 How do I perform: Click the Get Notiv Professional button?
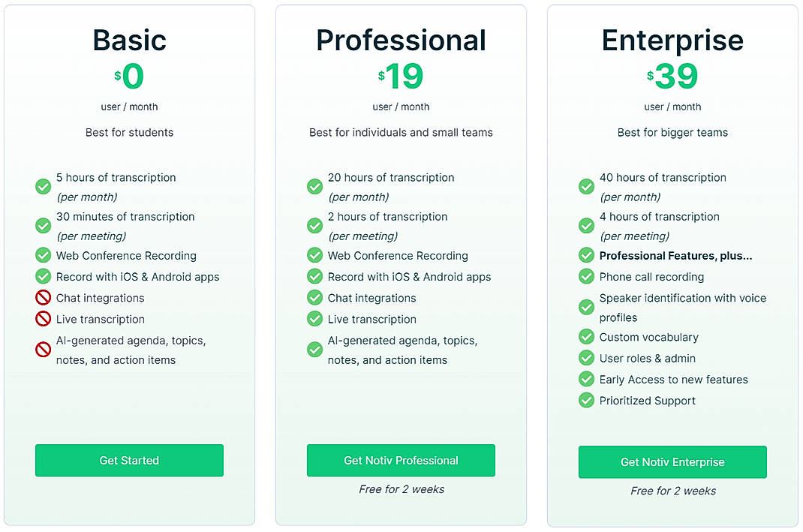[x=400, y=460]
